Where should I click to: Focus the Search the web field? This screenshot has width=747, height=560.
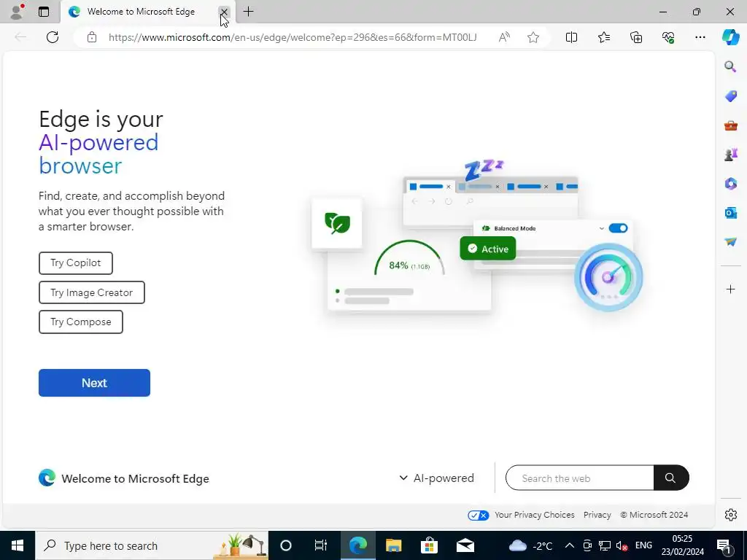pos(579,478)
